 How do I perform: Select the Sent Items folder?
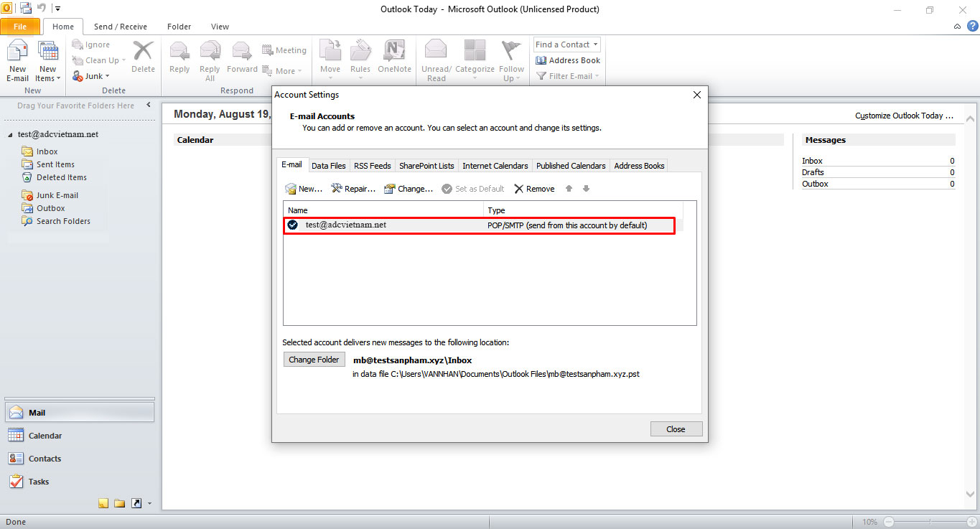tap(48, 164)
